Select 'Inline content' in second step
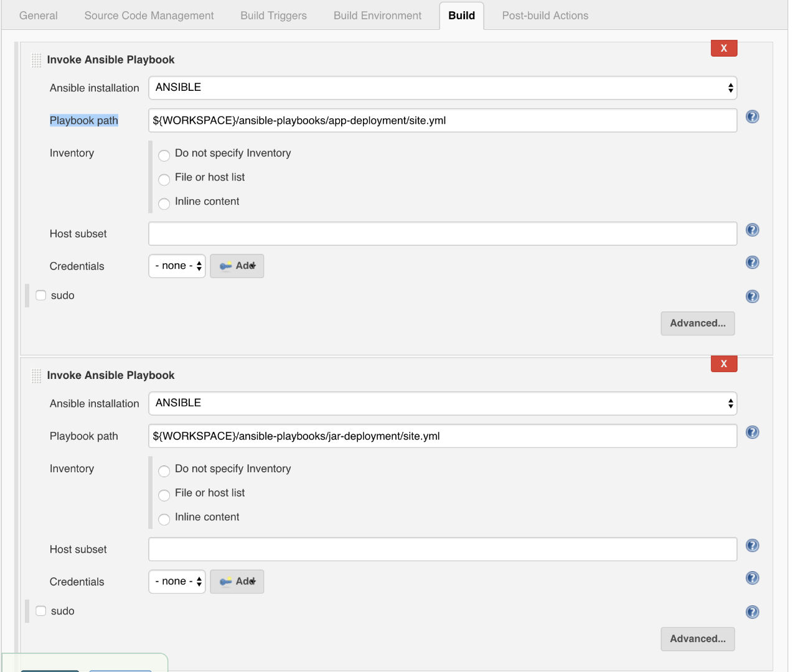Image resolution: width=805 pixels, height=672 pixels. 164,519
